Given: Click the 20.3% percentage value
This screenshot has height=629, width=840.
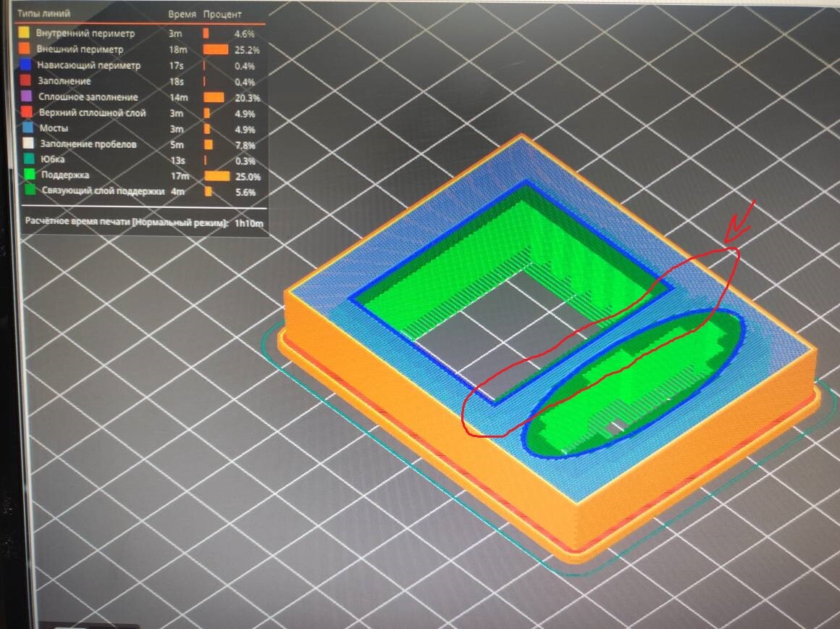Looking at the screenshot, I should tap(248, 98).
